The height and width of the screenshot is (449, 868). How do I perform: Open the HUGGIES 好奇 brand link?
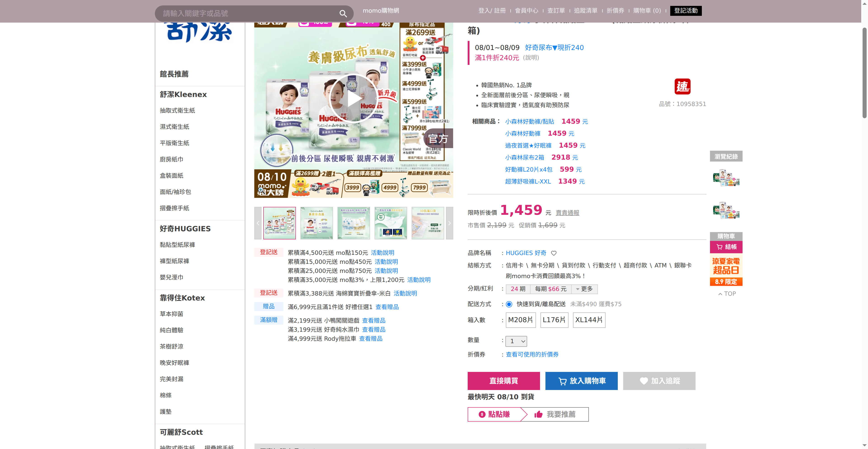[526, 253]
